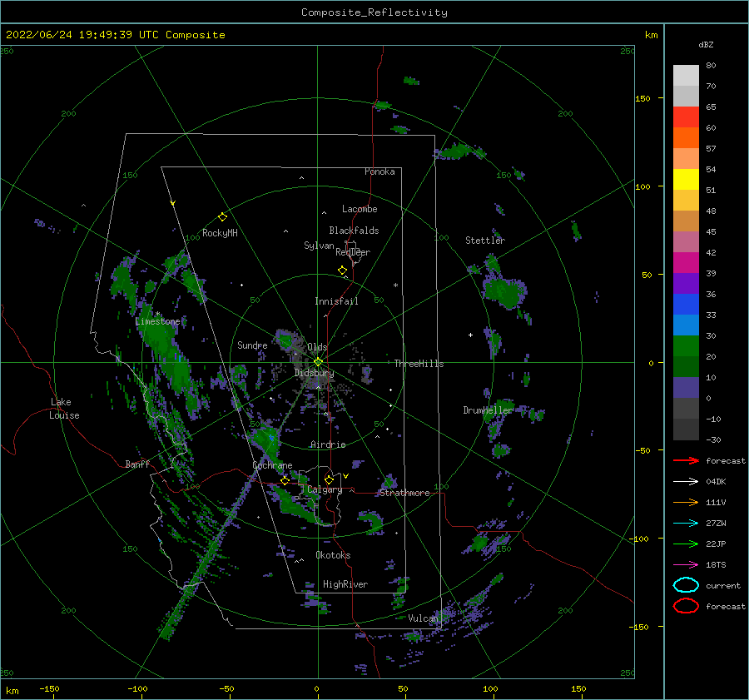Click the magenta 18TS arrow in legend
The width and height of the screenshot is (749, 700).
click(x=686, y=565)
